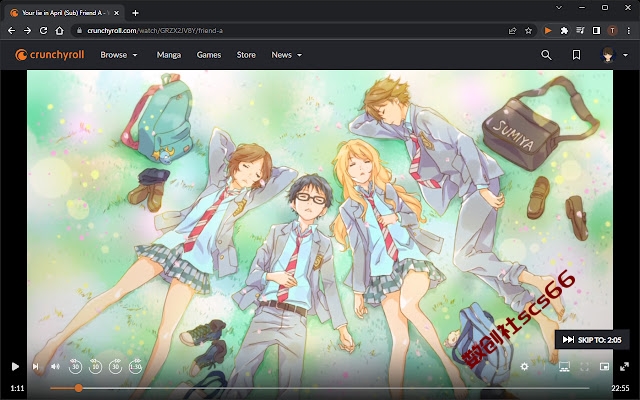Jump forward 1:30 in the video
Viewport: 640px width, 400px height.
pos(136,367)
